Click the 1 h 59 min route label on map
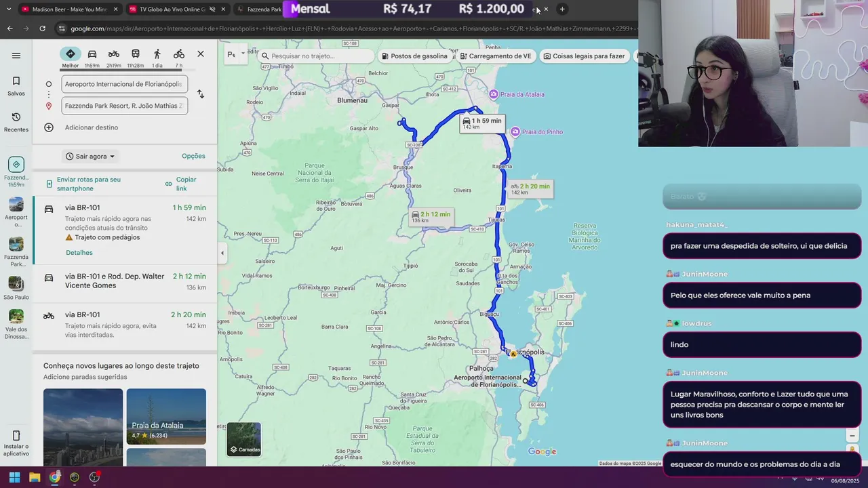The width and height of the screenshot is (868, 488). tap(482, 123)
